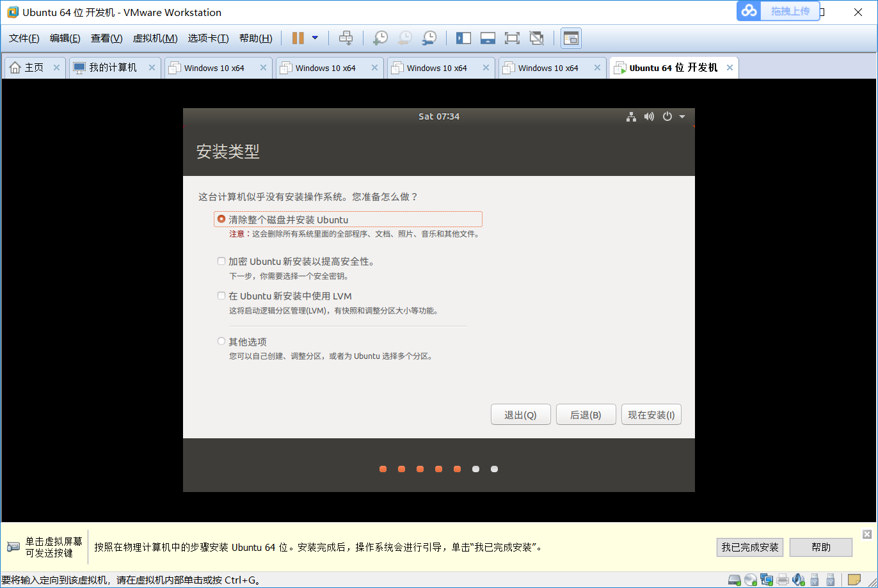Screen dimensions: 878x588
Task: Click the sound card status bar icon
Action: pos(799,580)
